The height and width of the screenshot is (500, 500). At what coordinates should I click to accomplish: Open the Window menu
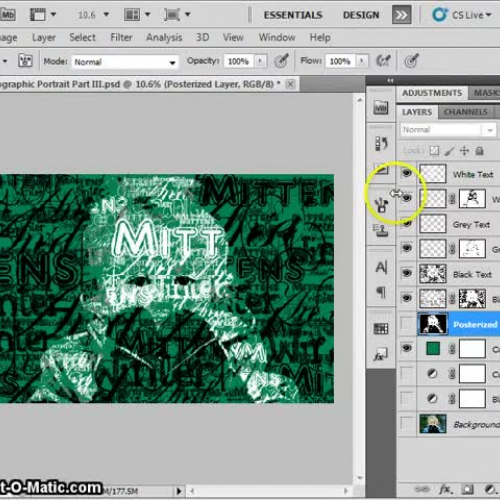[277, 37]
